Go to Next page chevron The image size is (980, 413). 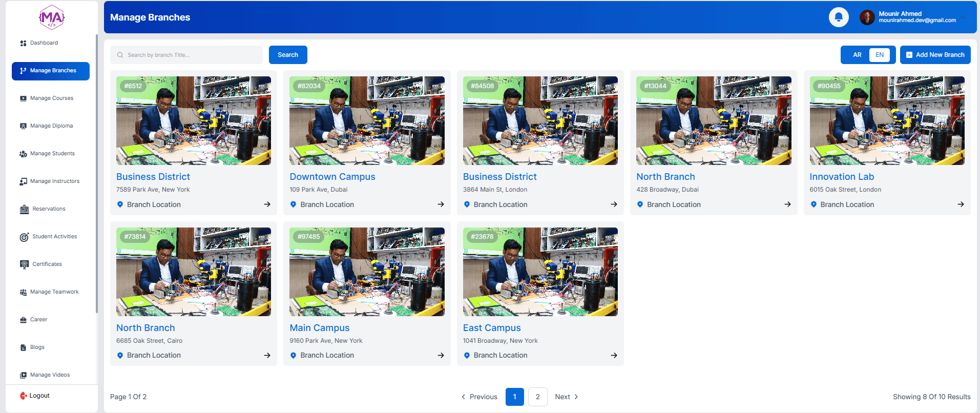(x=576, y=397)
